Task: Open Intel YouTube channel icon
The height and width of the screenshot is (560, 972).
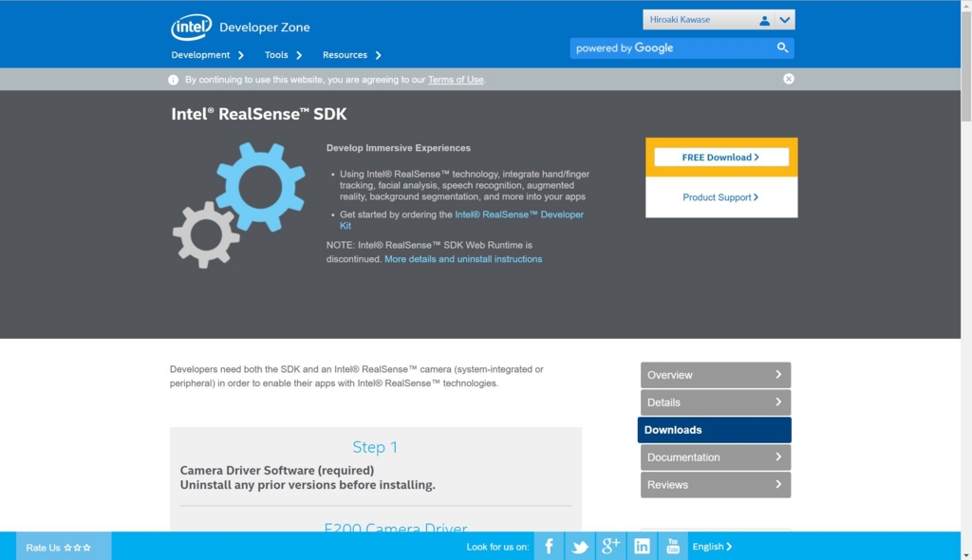Action: 673,547
